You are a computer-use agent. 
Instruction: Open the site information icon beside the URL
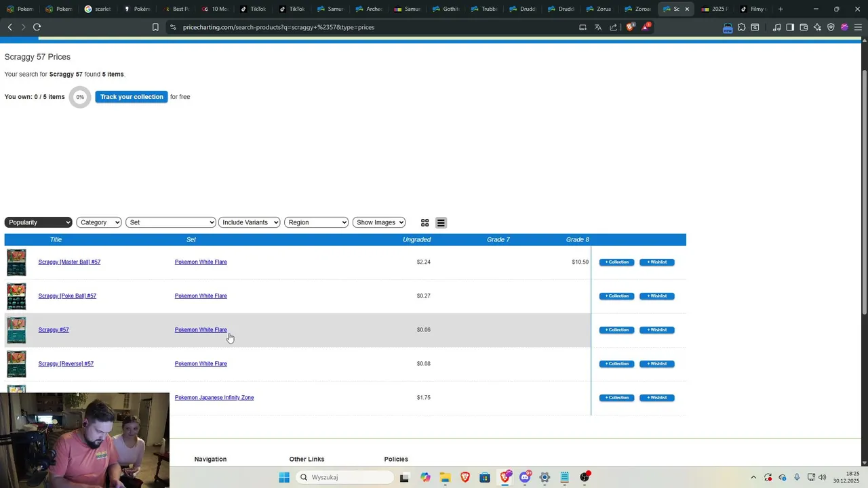173,27
